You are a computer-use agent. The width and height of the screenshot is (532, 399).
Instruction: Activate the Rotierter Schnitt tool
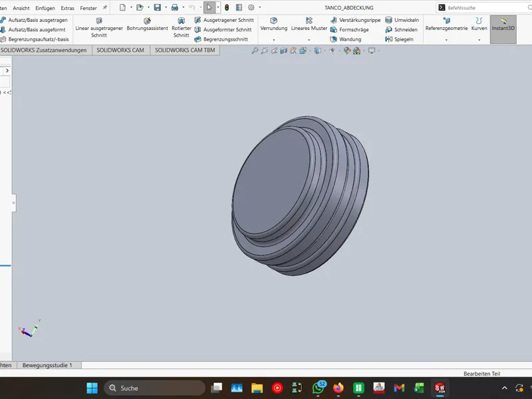pos(181,27)
